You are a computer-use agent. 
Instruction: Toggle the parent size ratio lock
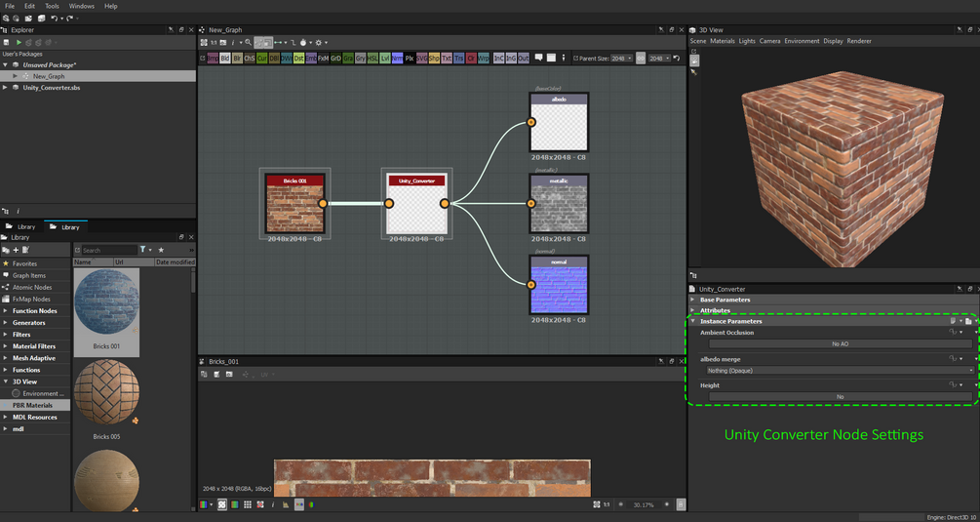coord(641,59)
